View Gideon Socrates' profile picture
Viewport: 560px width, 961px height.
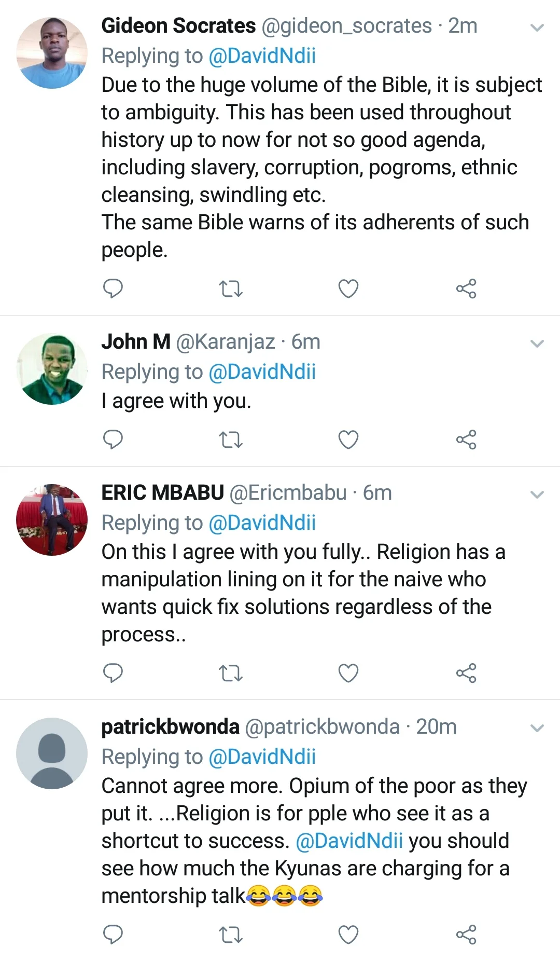[52, 53]
